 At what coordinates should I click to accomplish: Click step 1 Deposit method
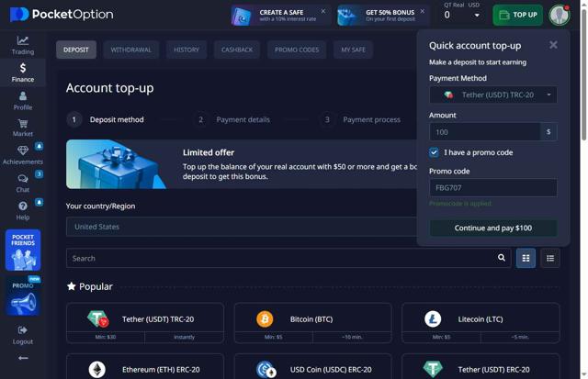(106, 120)
